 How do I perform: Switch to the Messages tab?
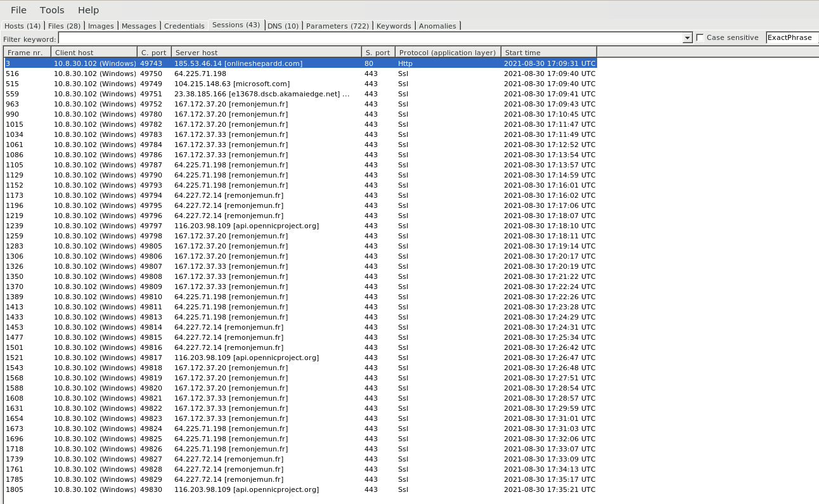[139, 26]
